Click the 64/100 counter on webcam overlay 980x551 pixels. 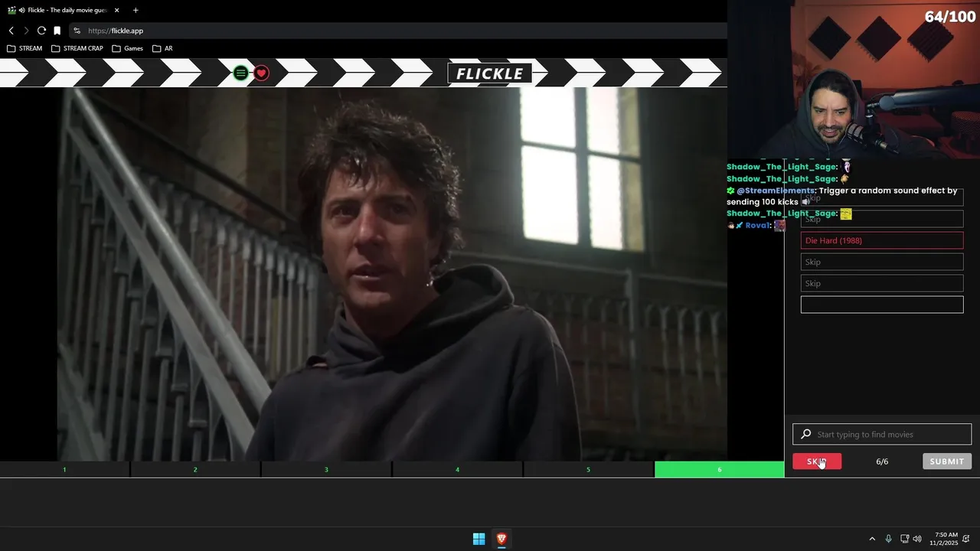(950, 16)
